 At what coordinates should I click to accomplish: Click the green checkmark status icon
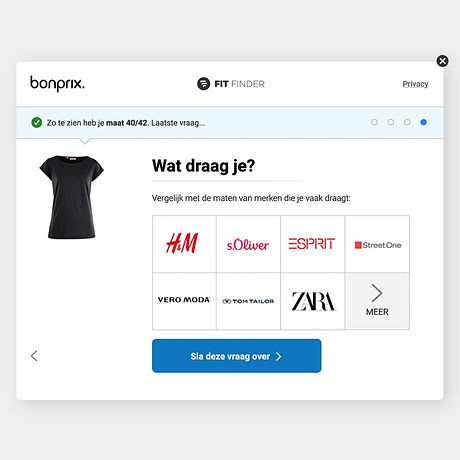[x=37, y=123]
